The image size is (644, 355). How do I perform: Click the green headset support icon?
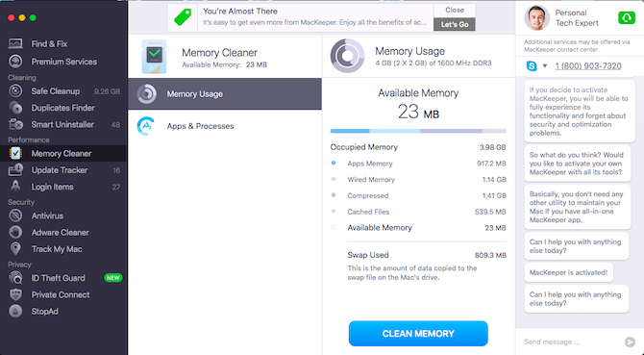627,17
